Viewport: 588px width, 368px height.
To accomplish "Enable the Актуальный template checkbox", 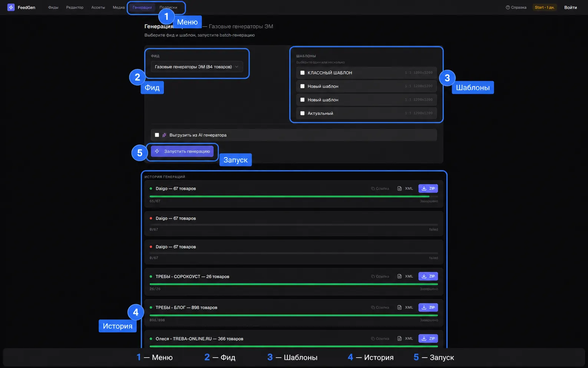I will pos(303,113).
